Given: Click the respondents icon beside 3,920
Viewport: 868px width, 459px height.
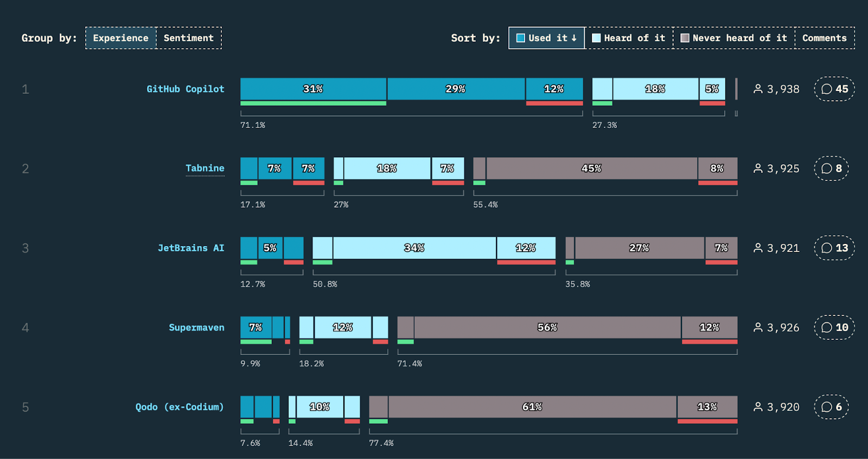Looking at the screenshot, I should 758,407.
